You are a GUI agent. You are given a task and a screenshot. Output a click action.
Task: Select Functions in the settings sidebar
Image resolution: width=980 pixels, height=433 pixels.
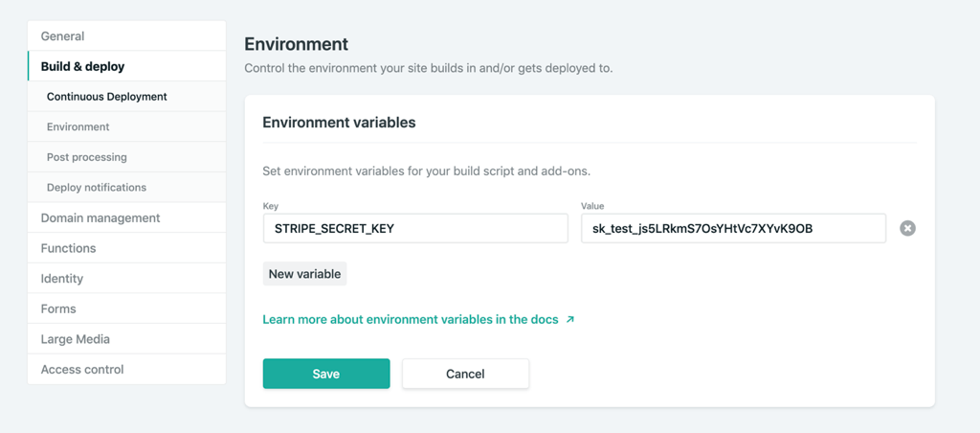click(x=127, y=248)
